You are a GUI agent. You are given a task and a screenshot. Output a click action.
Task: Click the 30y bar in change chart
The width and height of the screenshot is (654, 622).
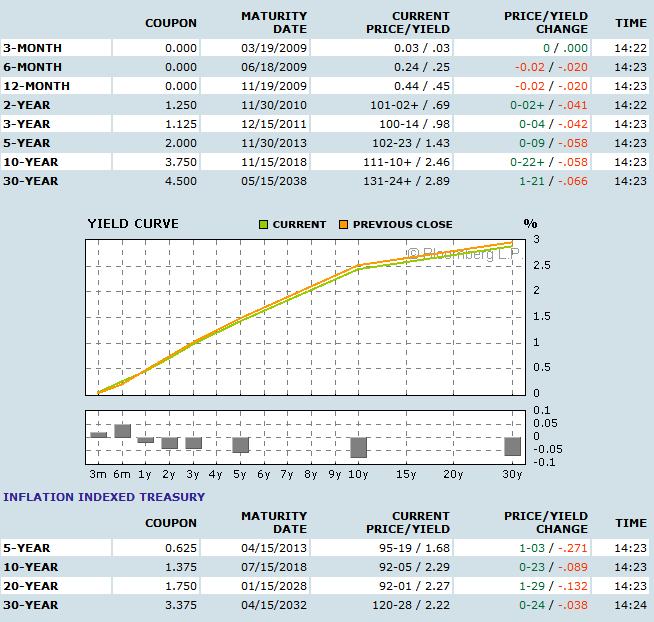tap(513, 446)
